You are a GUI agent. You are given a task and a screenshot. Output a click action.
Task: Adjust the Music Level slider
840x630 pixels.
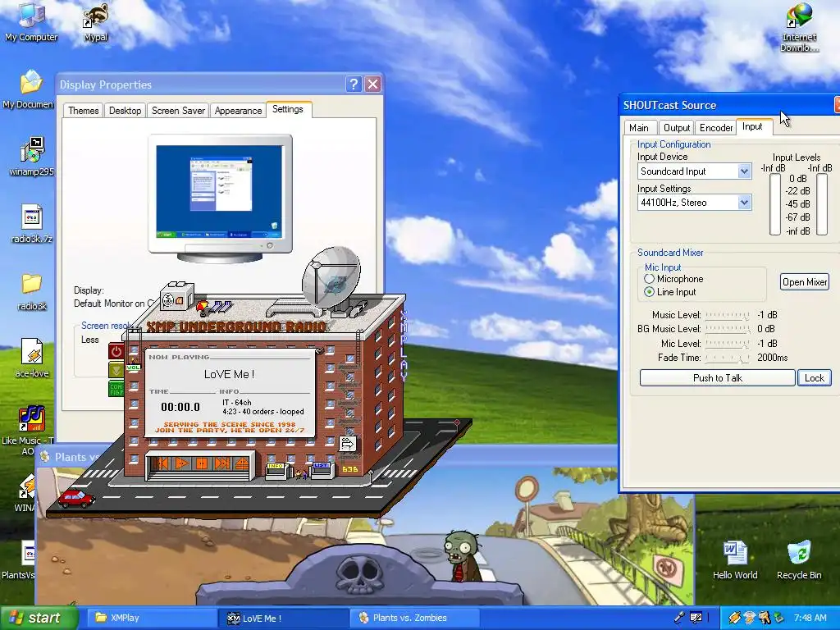[728, 315]
